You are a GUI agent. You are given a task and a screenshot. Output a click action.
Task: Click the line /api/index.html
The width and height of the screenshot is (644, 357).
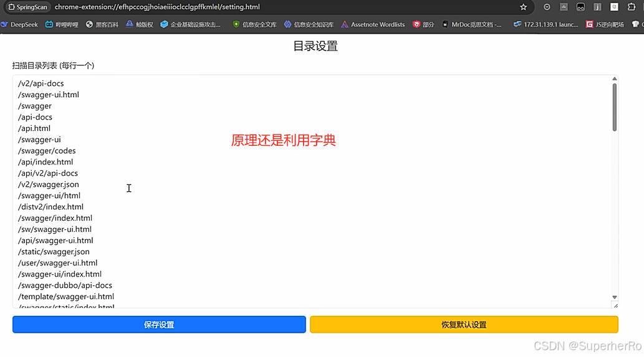[46, 162]
